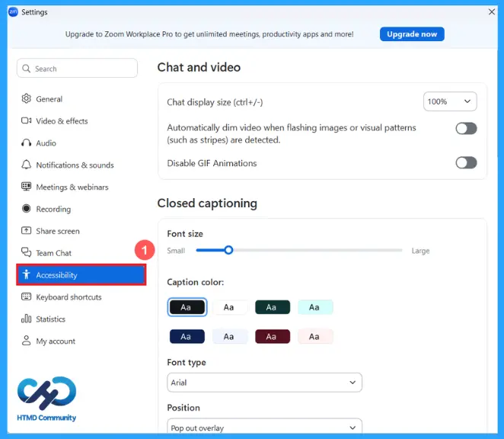Open the Chat display size 100% dropdown

pyautogui.click(x=450, y=101)
